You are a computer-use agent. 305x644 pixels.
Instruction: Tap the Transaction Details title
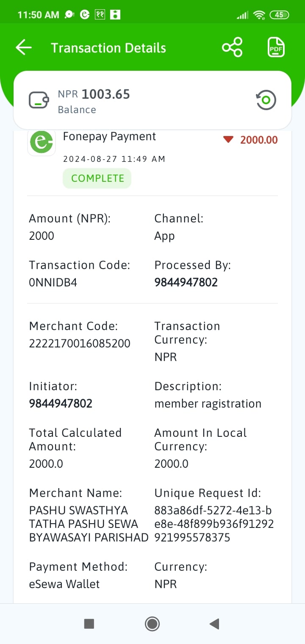[x=108, y=48]
